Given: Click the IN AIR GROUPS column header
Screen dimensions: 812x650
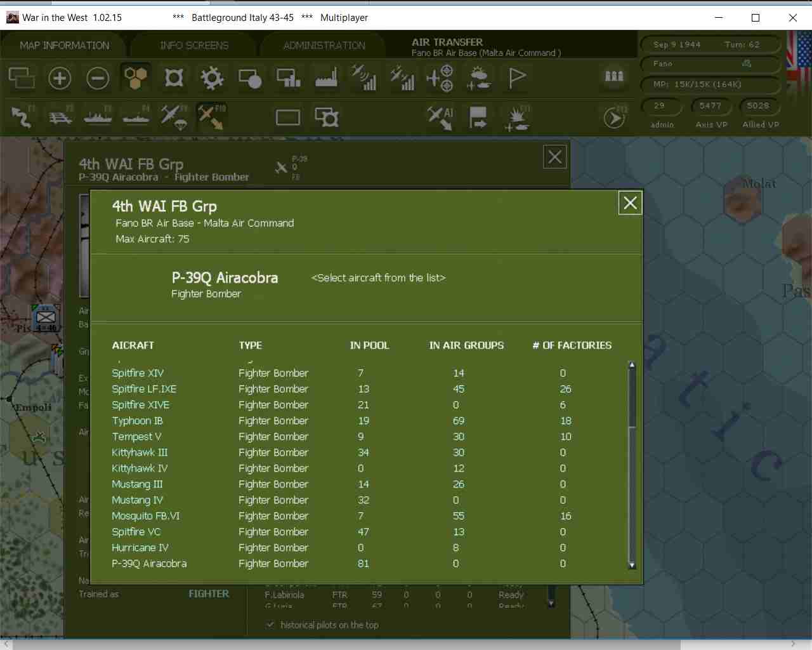Looking at the screenshot, I should (x=466, y=345).
